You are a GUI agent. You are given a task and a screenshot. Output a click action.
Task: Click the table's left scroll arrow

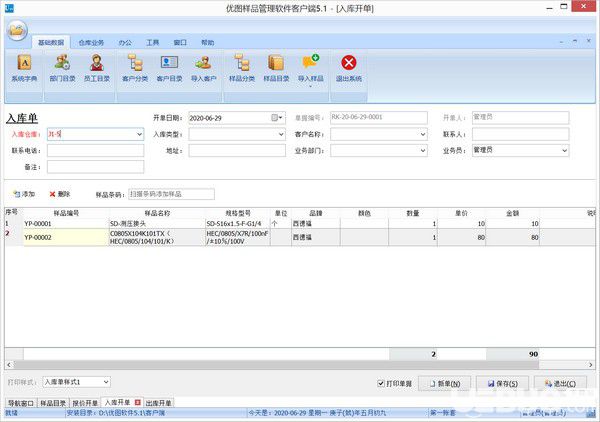pyautogui.click(x=9, y=365)
